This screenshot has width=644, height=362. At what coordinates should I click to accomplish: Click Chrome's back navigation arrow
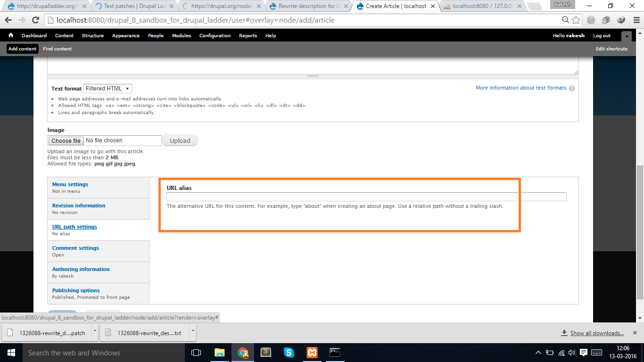pos(8,21)
